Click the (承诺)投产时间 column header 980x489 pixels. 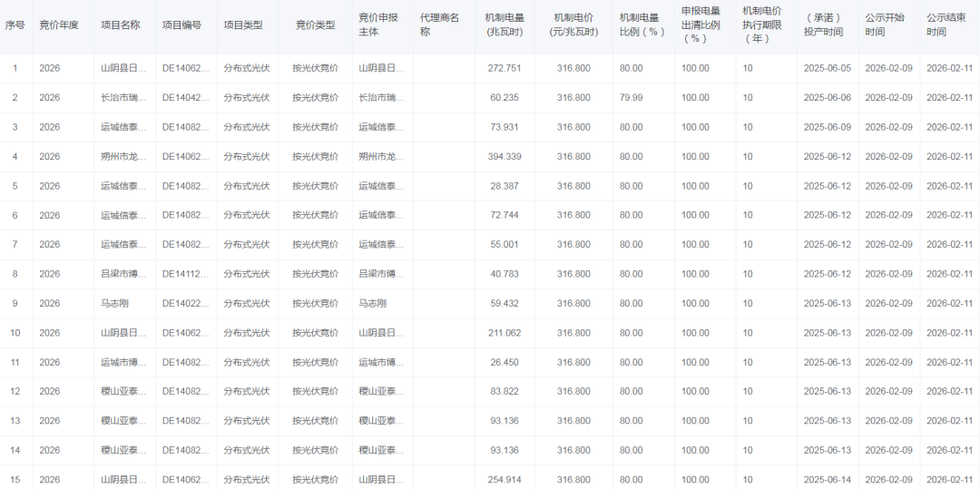click(823, 24)
